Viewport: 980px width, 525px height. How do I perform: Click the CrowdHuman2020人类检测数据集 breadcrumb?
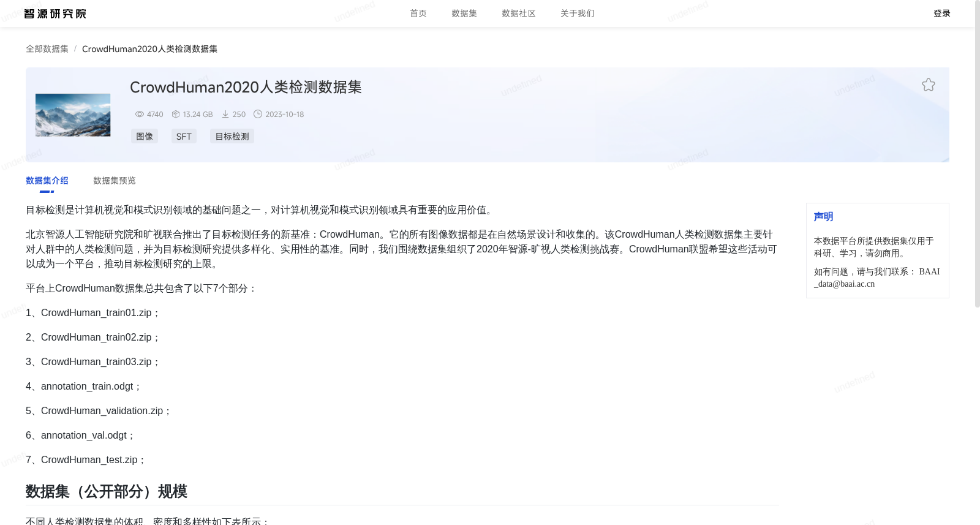click(x=149, y=49)
